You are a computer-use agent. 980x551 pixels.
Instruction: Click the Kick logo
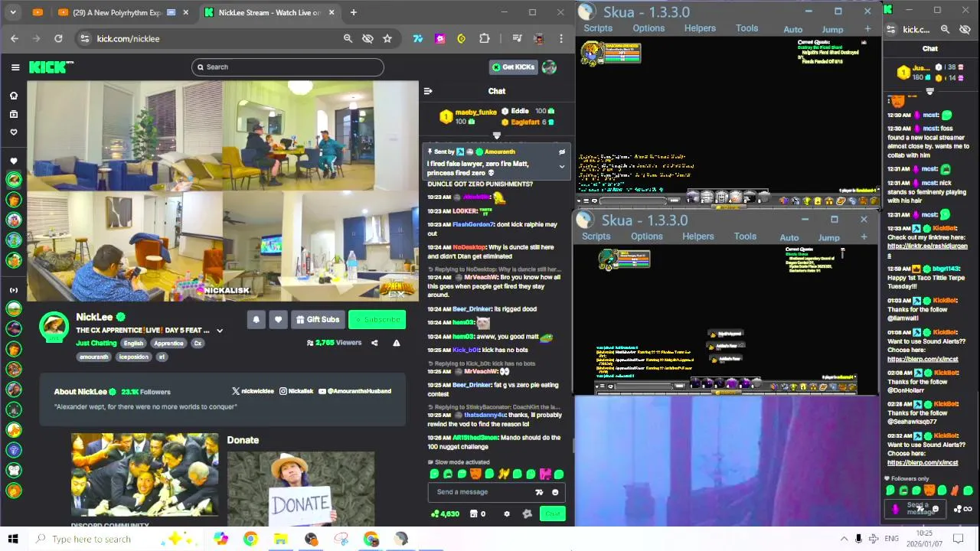pyautogui.click(x=51, y=67)
